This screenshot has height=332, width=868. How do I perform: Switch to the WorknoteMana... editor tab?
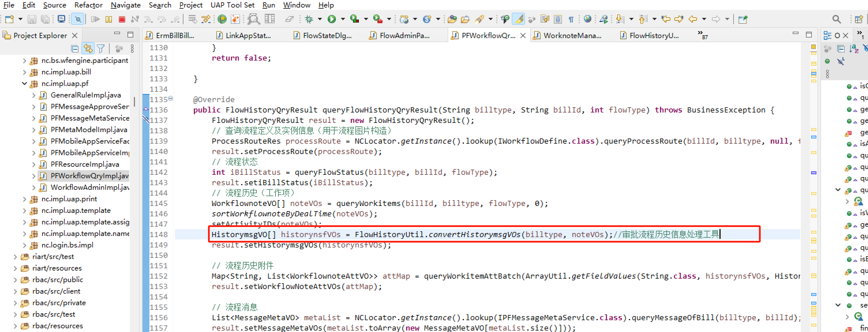click(572, 35)
